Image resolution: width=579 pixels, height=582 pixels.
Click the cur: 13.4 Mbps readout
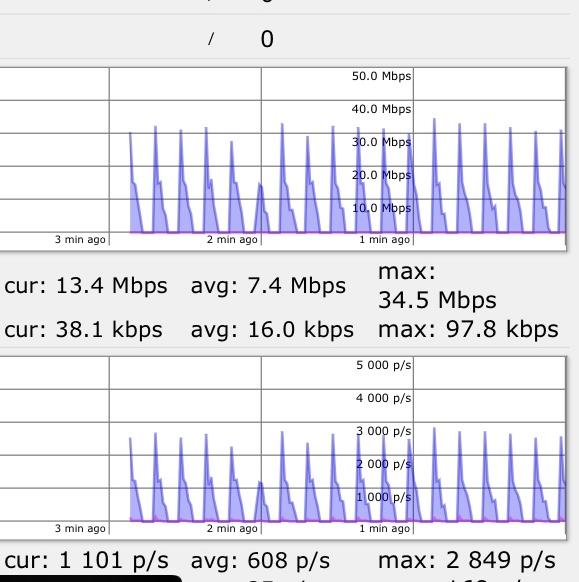(x=86, y=286)
